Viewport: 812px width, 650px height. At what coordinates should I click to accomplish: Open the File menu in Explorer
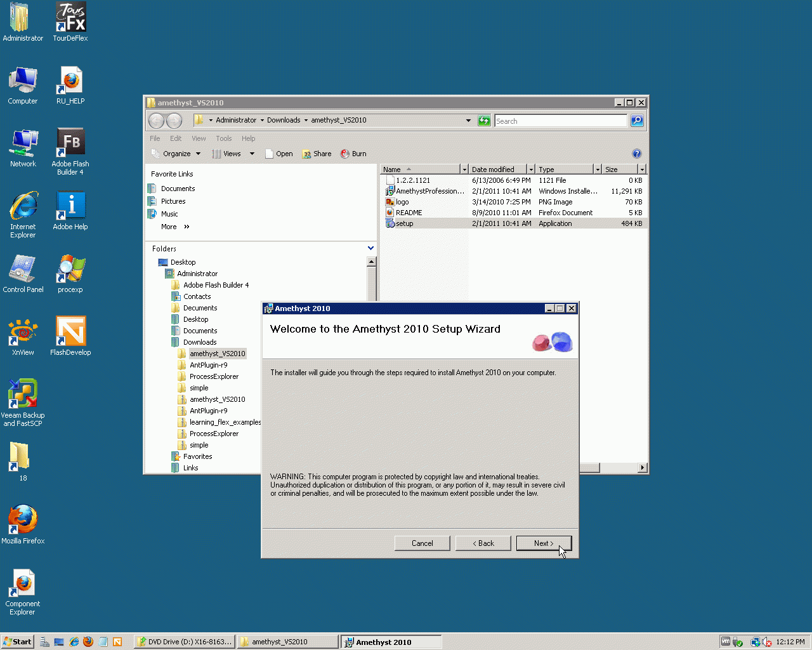pos(155,138)
